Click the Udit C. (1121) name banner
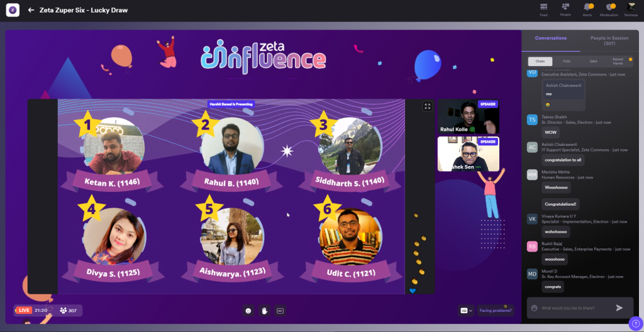Image resolution: width=644 pixels, height=332 pixels. 350,273
